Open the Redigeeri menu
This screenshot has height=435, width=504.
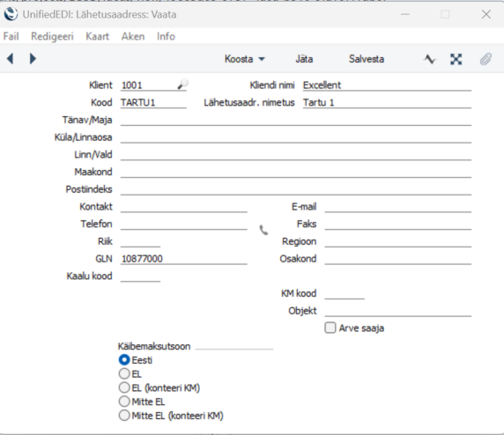(52, 36)
